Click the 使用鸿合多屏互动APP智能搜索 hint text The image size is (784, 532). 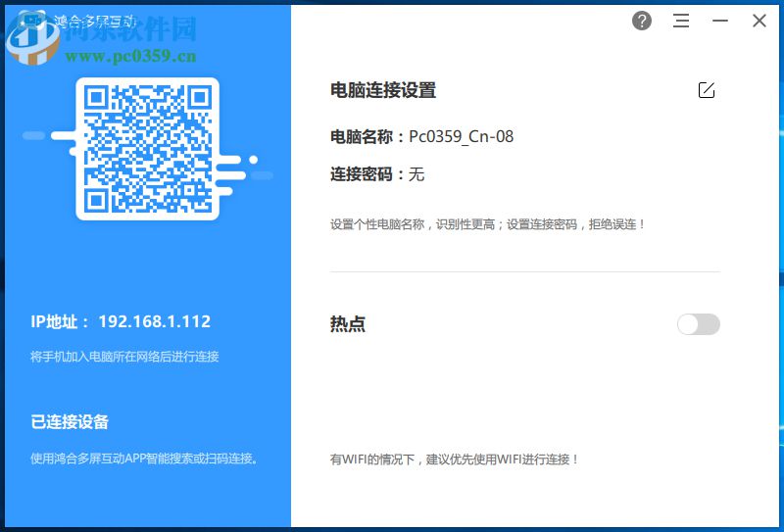coord(144,458)
